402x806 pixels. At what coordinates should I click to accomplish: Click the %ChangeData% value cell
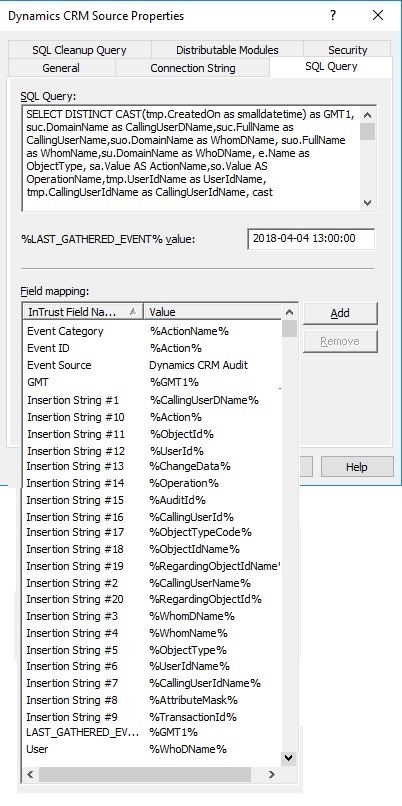coord(190,466)
